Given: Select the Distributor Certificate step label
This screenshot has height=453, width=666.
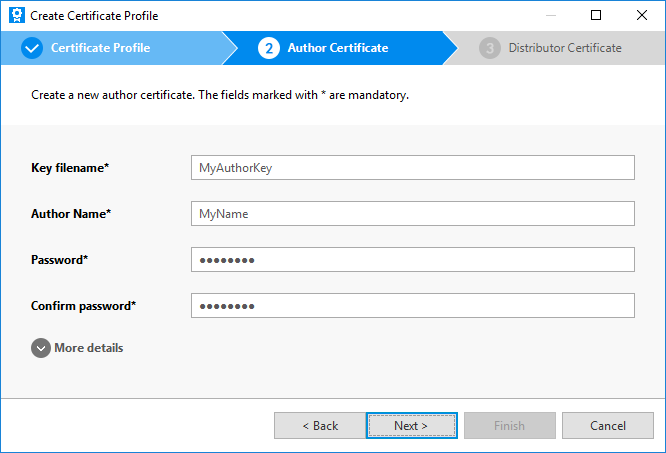Looking at the screenshot, I should (x=564, y=48).
